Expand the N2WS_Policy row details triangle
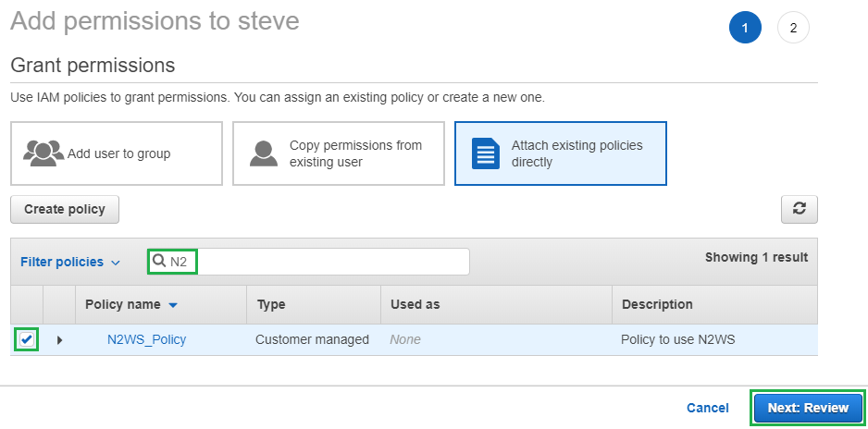Image resolution: width=868 pixels, height=429 pixels. pos(60,340)
